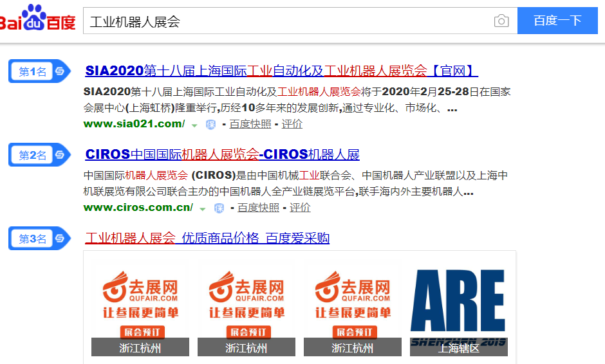Open 评价 for SIA2020 result
605x364 pixels.
point(292,124)
